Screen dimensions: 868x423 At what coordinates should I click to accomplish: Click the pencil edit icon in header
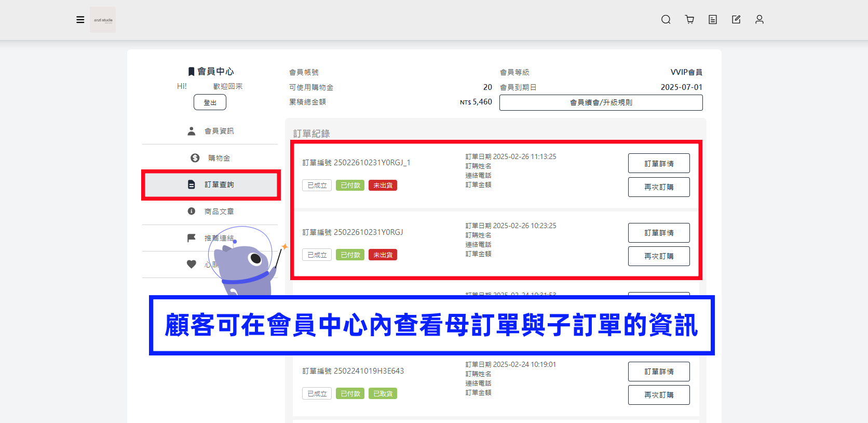point(736,20)
